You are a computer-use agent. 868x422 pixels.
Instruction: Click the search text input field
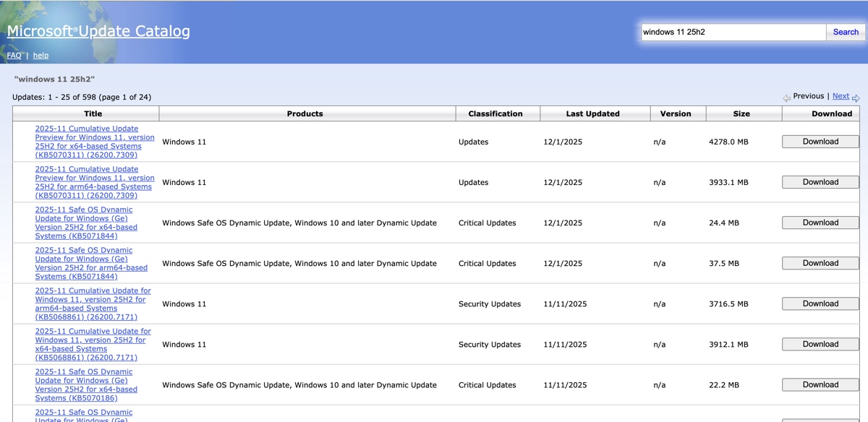click(732, 32)
